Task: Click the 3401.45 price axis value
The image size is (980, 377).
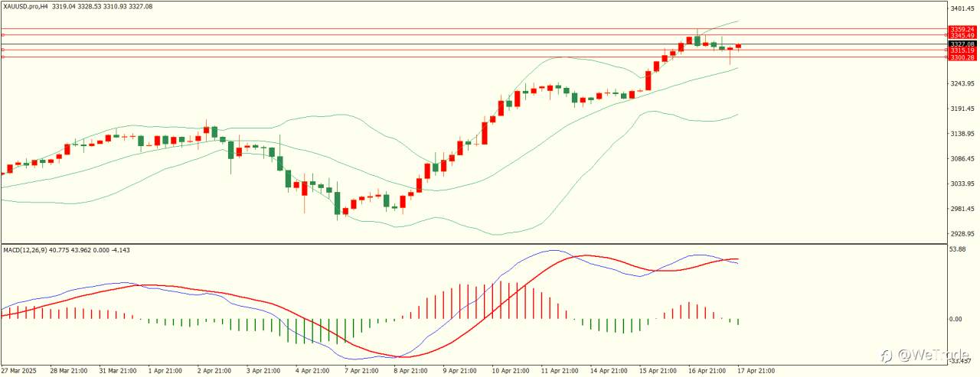Action: click(x=962, y=9)
